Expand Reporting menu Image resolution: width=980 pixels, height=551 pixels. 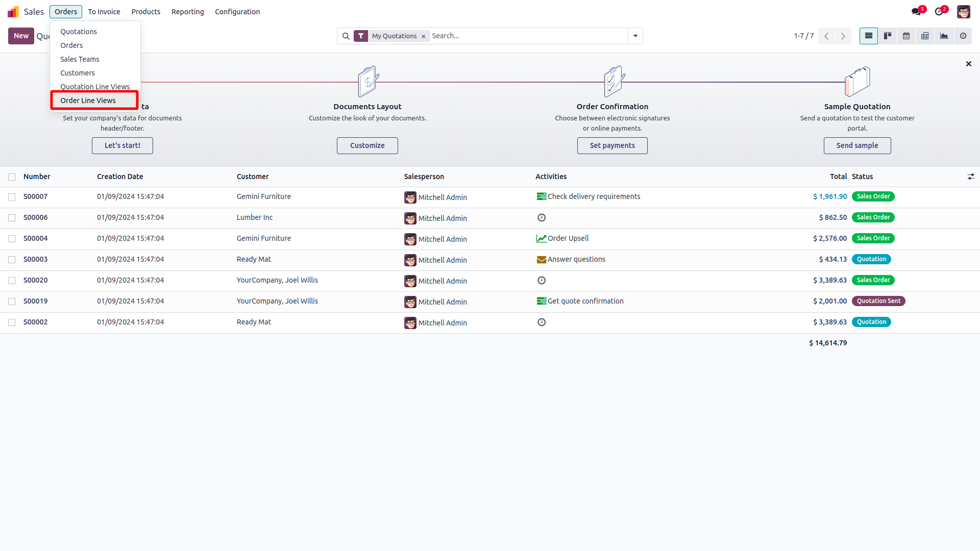coord(187,12)
